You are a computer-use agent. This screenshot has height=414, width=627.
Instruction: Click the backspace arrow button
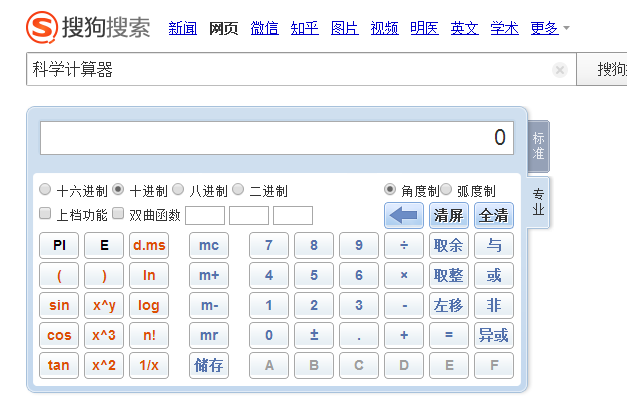click(403, 216)
